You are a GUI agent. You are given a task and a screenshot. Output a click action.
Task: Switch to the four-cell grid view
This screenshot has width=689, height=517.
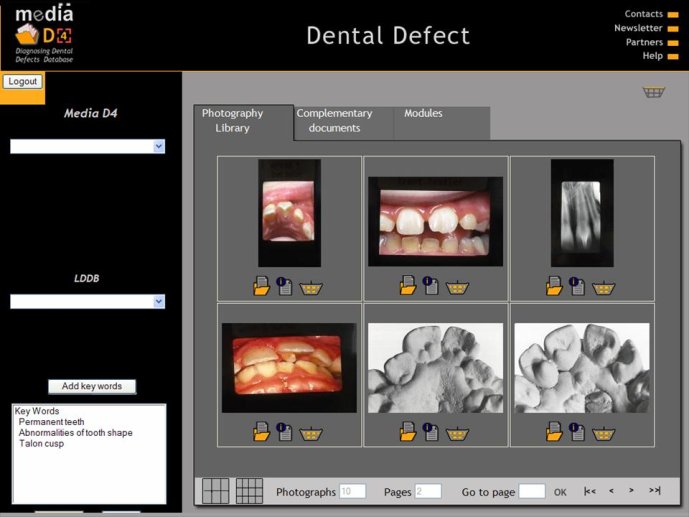tap(215, 491)
